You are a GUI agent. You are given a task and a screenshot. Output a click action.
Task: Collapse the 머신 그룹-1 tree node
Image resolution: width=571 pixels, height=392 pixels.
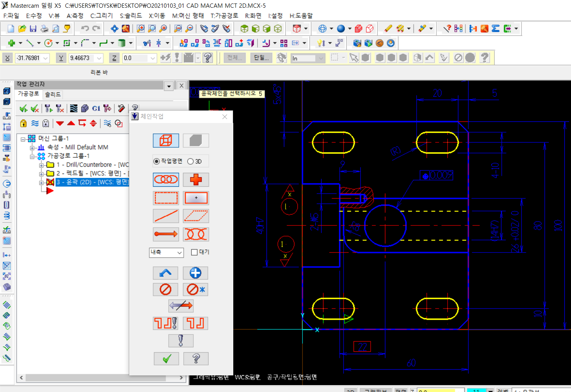(x=23, y=139)
